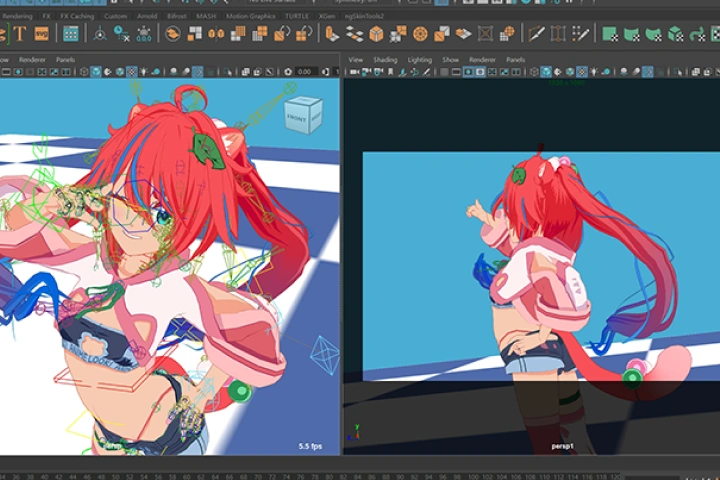720x480 pixels.
Task: Open the Panels menu of the left viewport
Action: pos(65,60)
